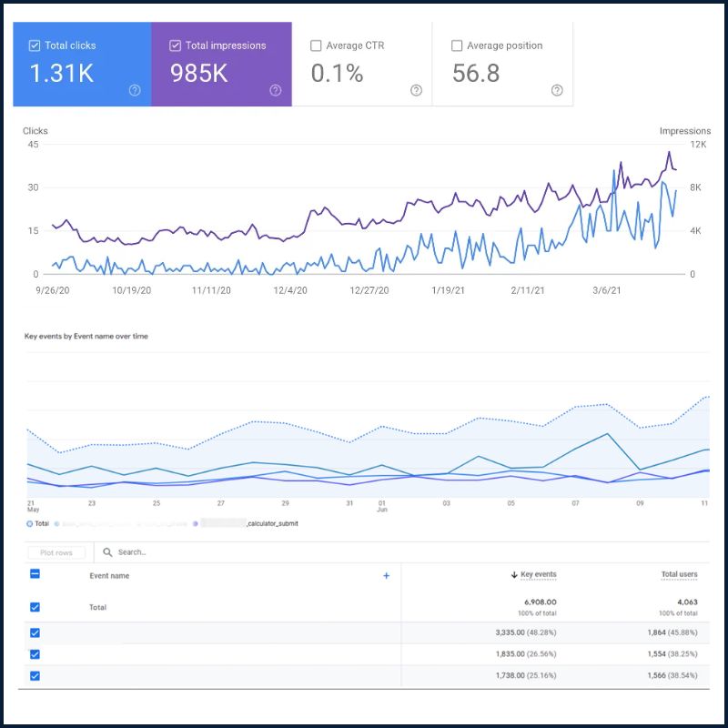
Task: Enable the Average position checkbox
Action: pos(457,45)
